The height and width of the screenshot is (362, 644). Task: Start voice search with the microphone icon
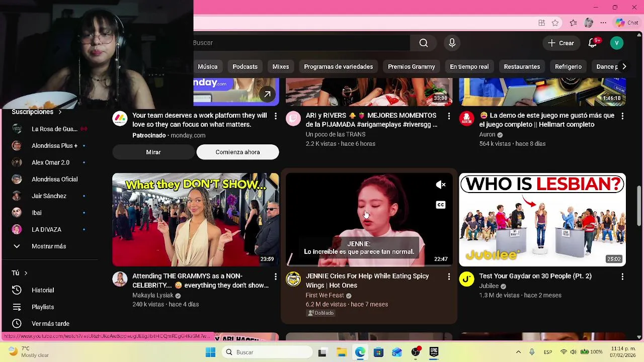pos(452,43)
